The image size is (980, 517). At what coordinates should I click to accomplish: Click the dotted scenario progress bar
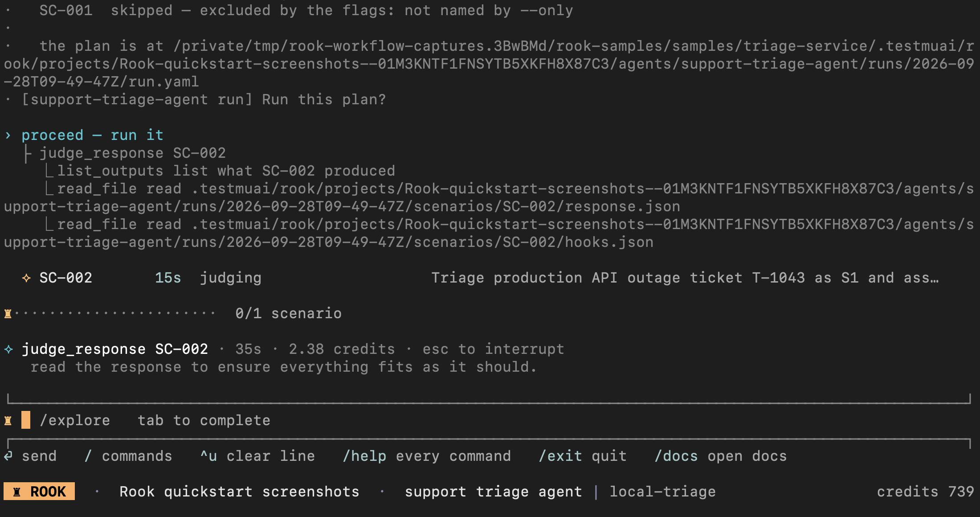(x=115, y=313)
